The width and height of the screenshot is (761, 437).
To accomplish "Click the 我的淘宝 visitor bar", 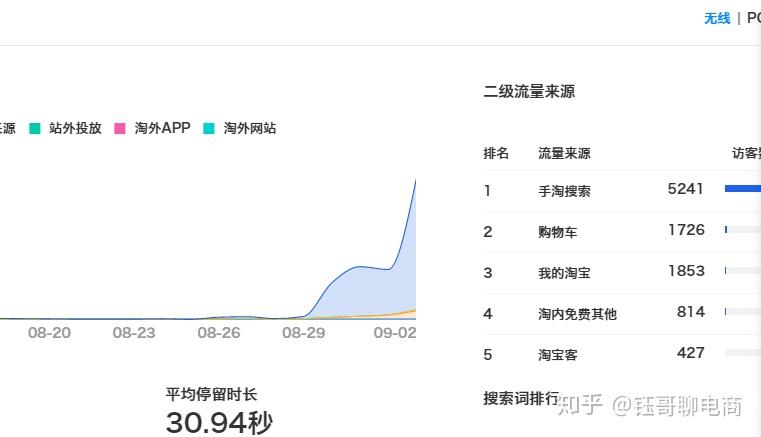I will coord(743,270).
